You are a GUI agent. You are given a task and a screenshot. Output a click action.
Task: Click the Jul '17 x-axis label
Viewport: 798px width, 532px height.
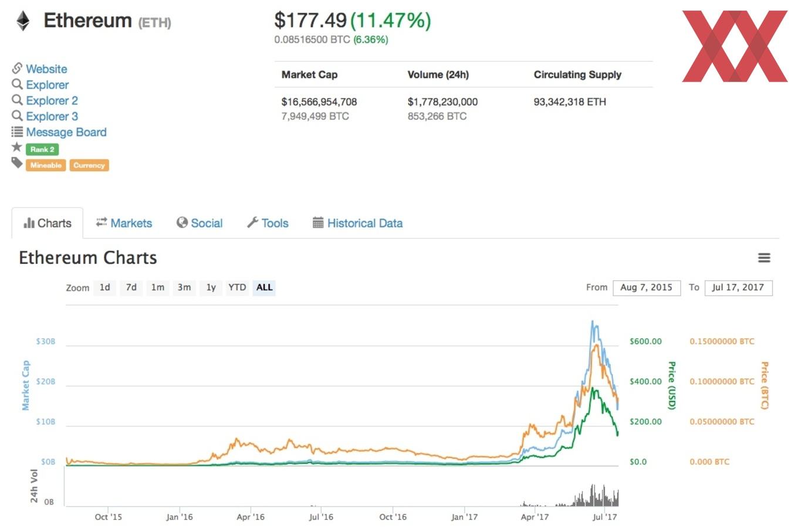604,517
